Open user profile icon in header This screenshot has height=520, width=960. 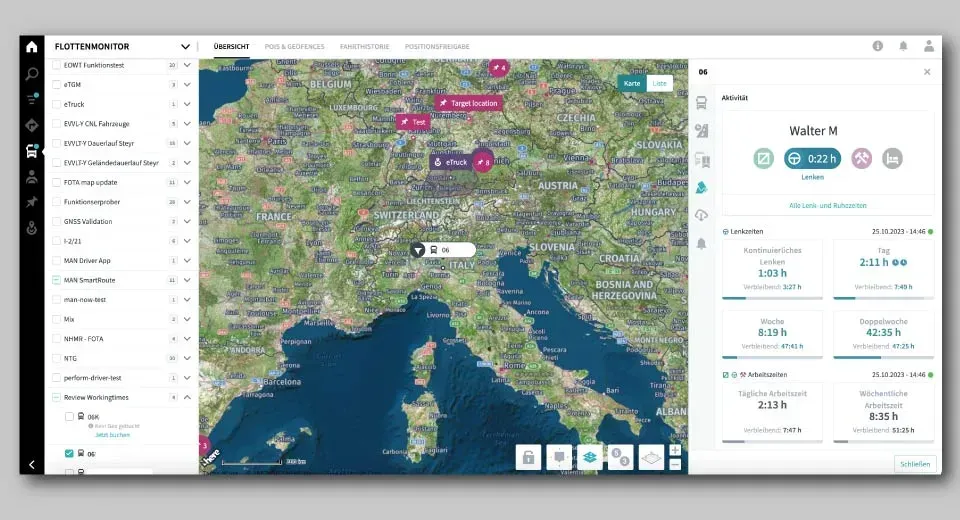click(x=929, y=46)
